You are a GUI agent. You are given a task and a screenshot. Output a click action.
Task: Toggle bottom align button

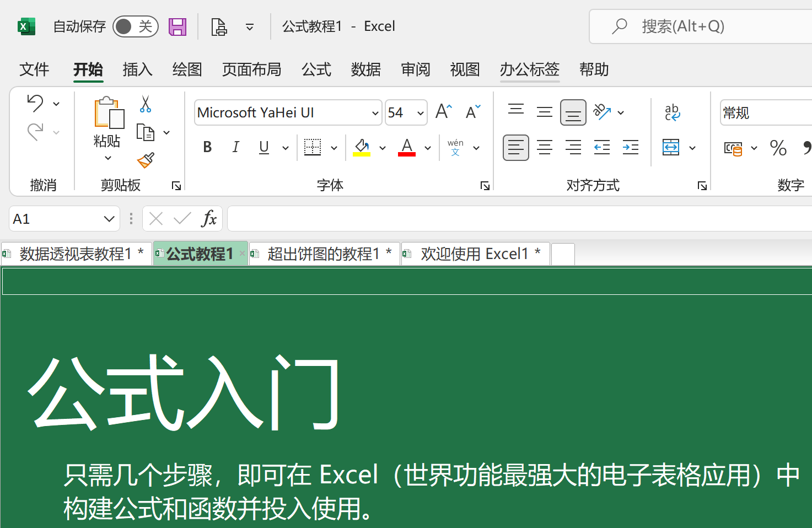pyautogui.click(x=573, y=112)
